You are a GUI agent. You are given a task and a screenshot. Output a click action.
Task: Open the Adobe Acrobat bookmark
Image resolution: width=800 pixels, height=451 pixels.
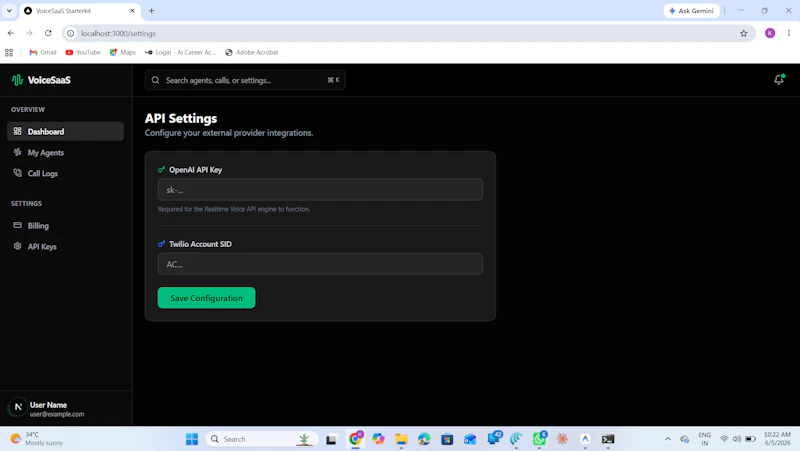click(252, 52)
